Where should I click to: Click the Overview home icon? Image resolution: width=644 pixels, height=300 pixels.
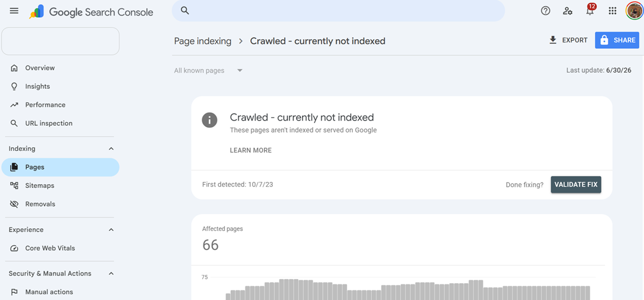[14, 68]
